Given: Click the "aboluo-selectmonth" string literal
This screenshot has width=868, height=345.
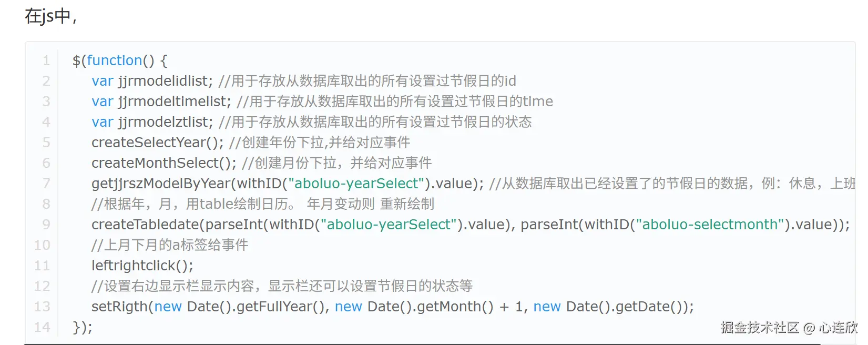Looking at the screenshot, I should (x=710, y=225).
